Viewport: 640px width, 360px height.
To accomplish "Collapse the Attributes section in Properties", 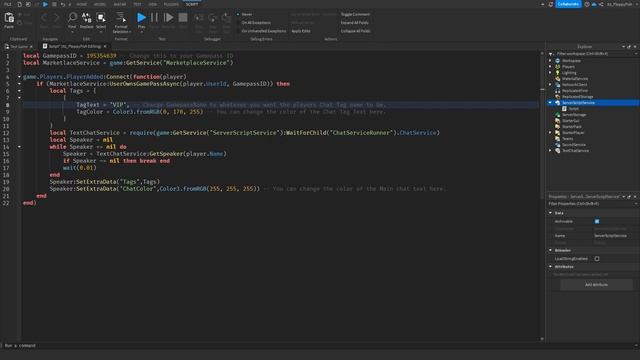I will [550, 267].
